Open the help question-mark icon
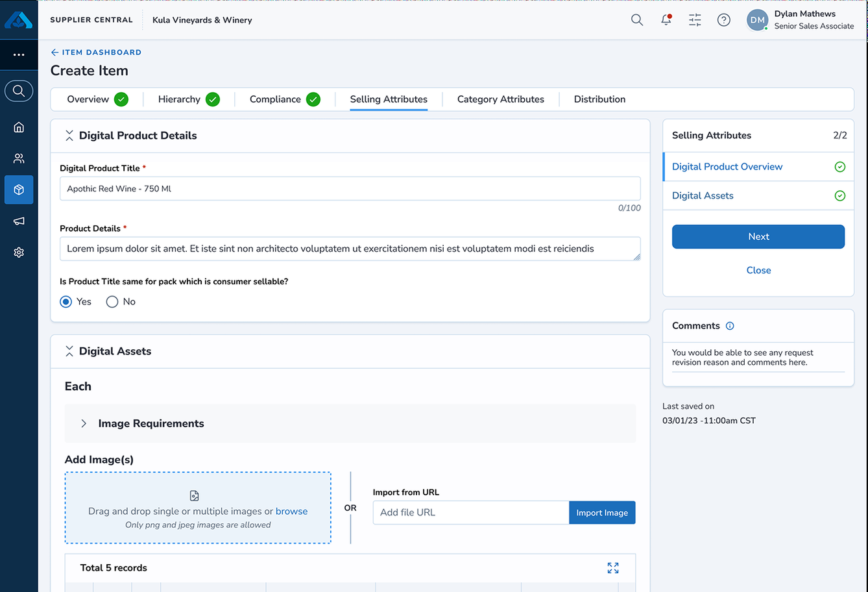This screenshot has width=868, height=592. (x=724, y=20)
